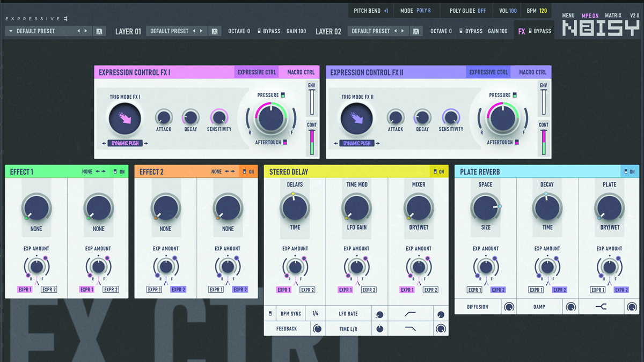Image resolution: width=644 pixels, height=362 pixels.
Task: Click the Sensitivity knob in Expression Control FX II
Action: pos(451,116)
